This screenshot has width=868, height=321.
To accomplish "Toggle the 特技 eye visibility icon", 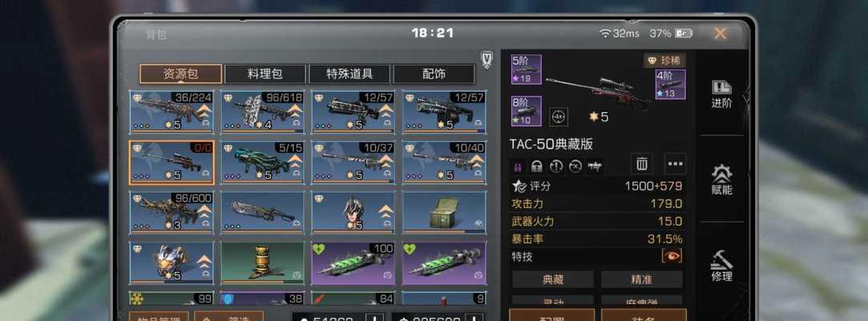I will coord(672,255).
